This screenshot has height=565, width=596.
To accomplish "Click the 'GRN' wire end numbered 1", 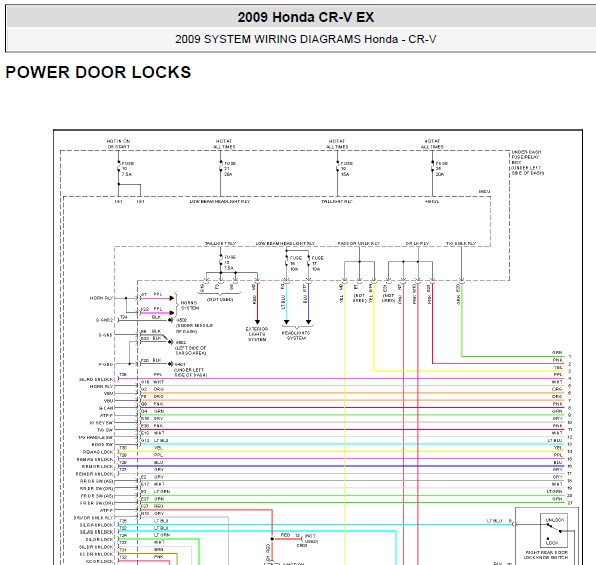I will point(561,354).
